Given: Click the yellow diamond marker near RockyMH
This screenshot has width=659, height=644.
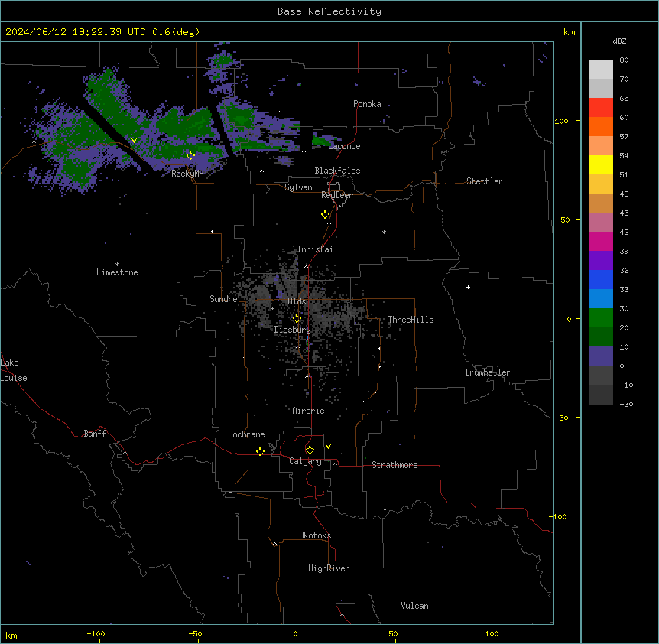Looking at the screenshot, I should click(x=190, y=156).
